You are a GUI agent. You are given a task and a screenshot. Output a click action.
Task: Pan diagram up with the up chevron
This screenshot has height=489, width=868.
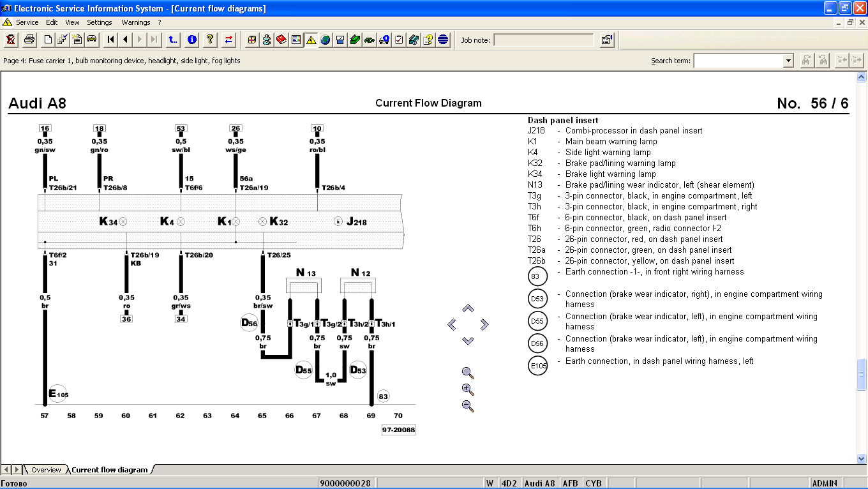pos(468,309)
